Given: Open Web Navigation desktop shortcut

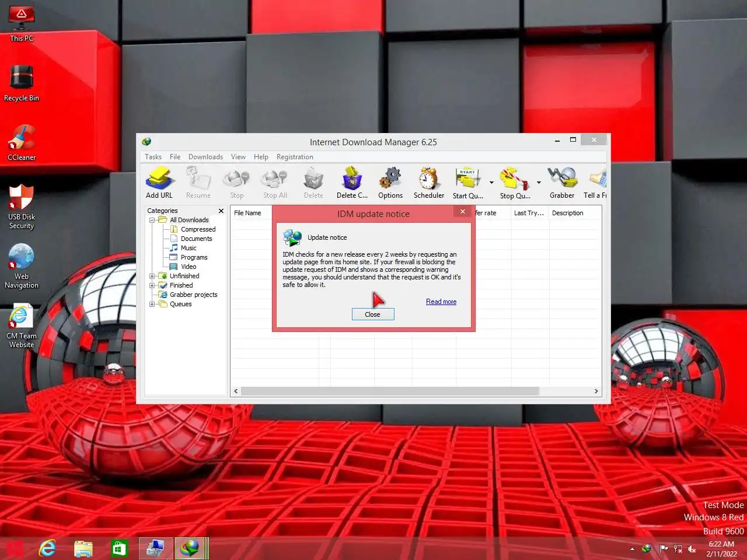Looking at the screenshot, I should pos(22,266).
